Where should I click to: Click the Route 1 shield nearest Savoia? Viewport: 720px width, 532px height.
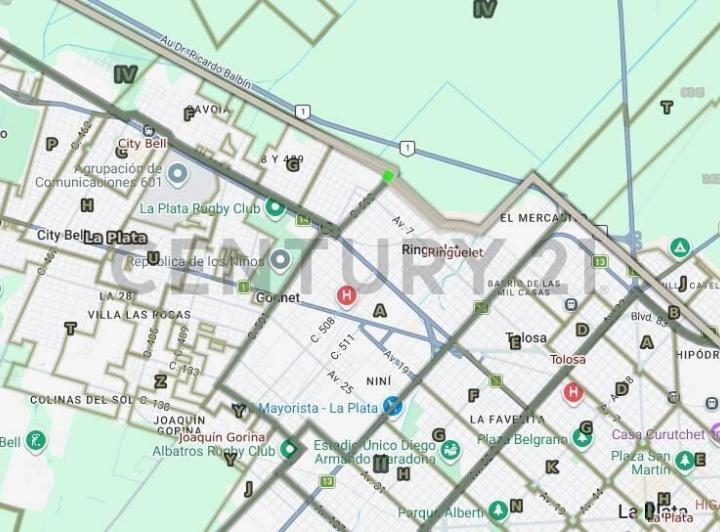303,111
